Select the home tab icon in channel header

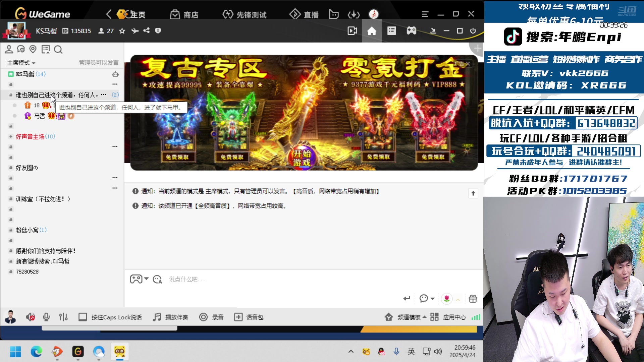372,31
